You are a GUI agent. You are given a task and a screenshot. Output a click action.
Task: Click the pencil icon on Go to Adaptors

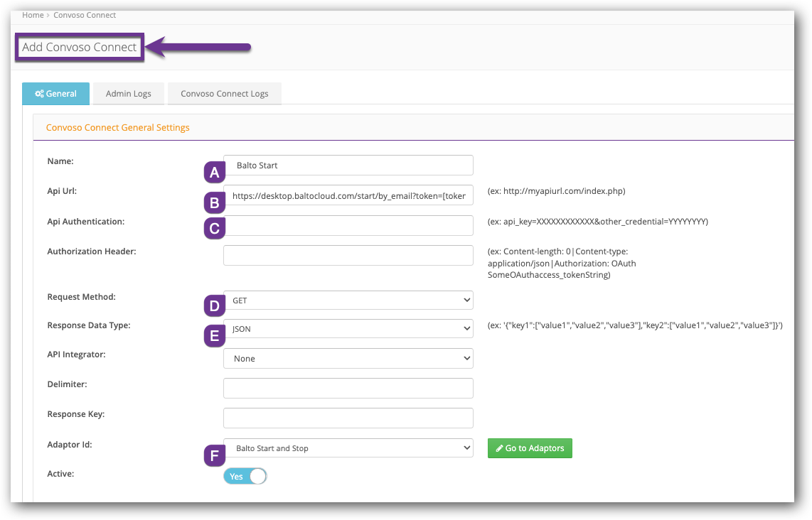499,448
